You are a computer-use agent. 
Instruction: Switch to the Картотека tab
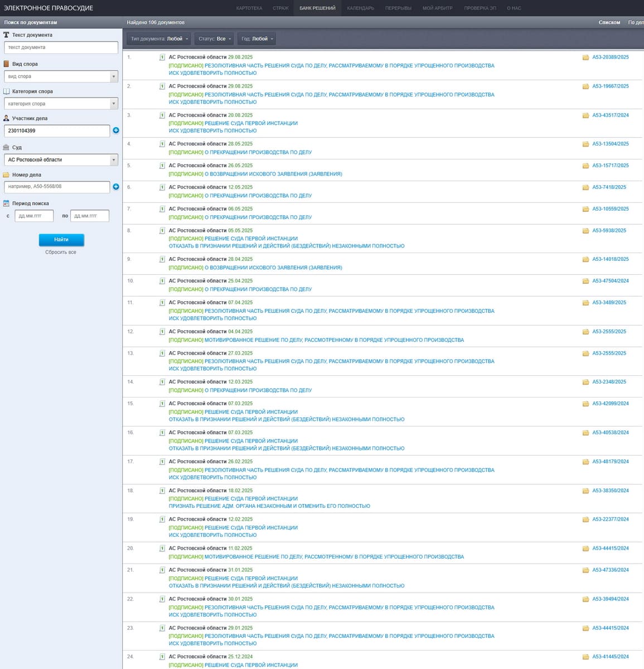click(x=249, y=8)
